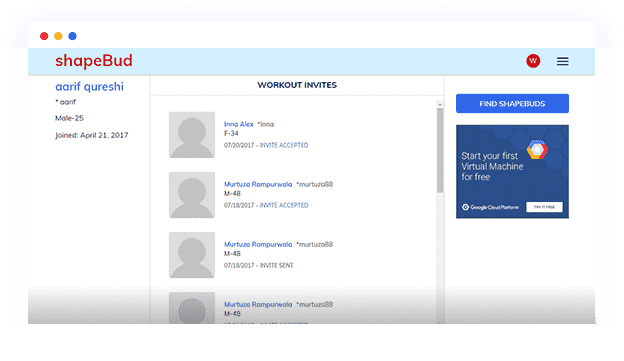Click Try It Free on the ad

tap(544, 207)
